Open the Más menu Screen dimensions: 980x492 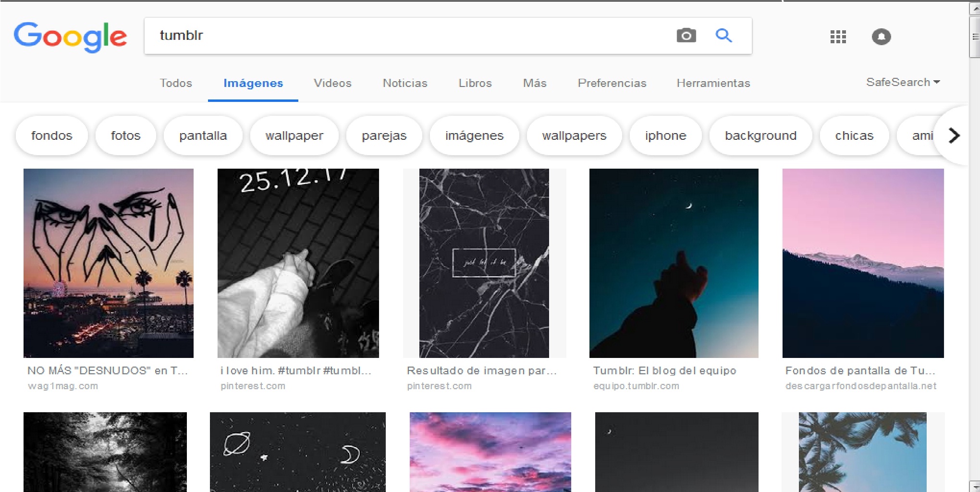coord(535,83)
